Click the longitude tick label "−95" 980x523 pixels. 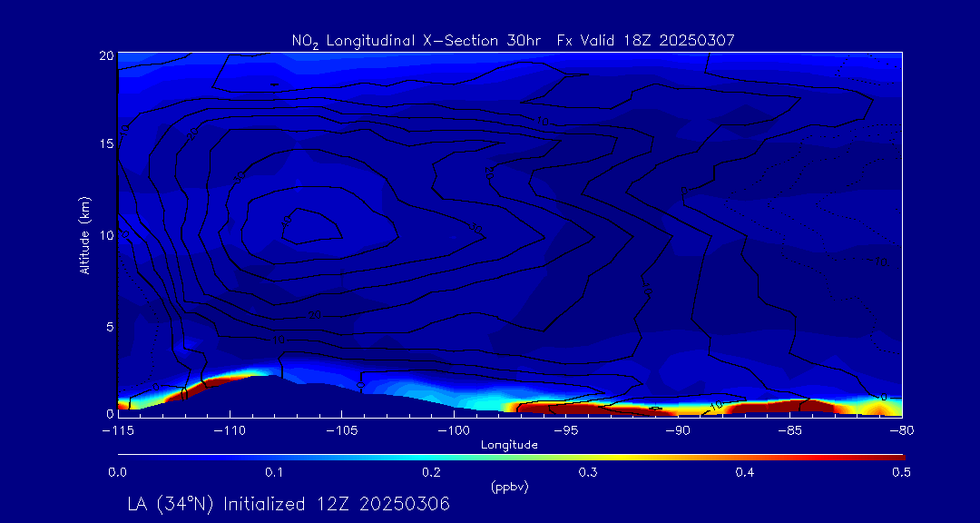point(565,431)
